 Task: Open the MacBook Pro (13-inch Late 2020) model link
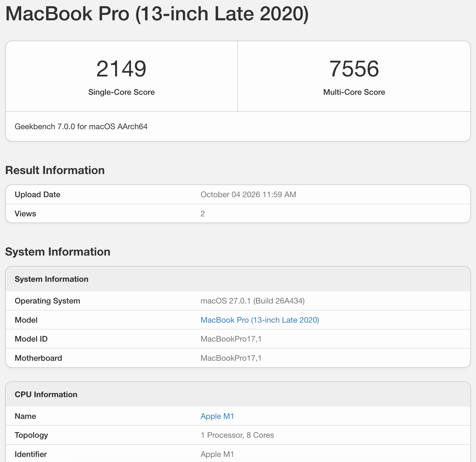pyautogui.click(x=260, y=320)
